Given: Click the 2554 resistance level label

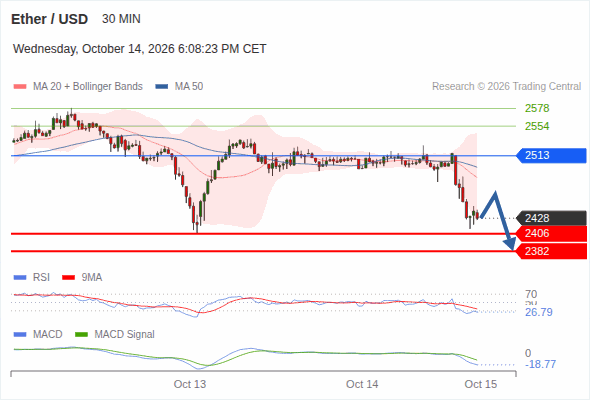Looking at the screenshot, I should point(537,126).
